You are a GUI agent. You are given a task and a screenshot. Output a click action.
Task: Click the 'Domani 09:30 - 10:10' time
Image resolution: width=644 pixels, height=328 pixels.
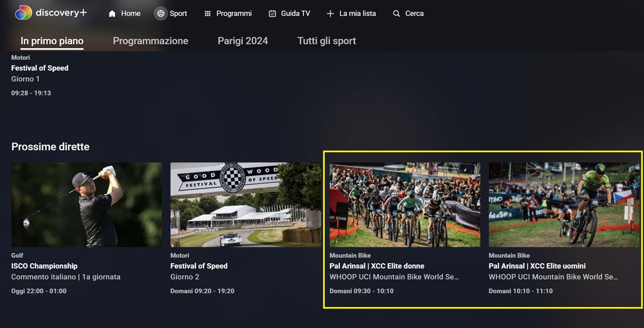coord(361,291)
